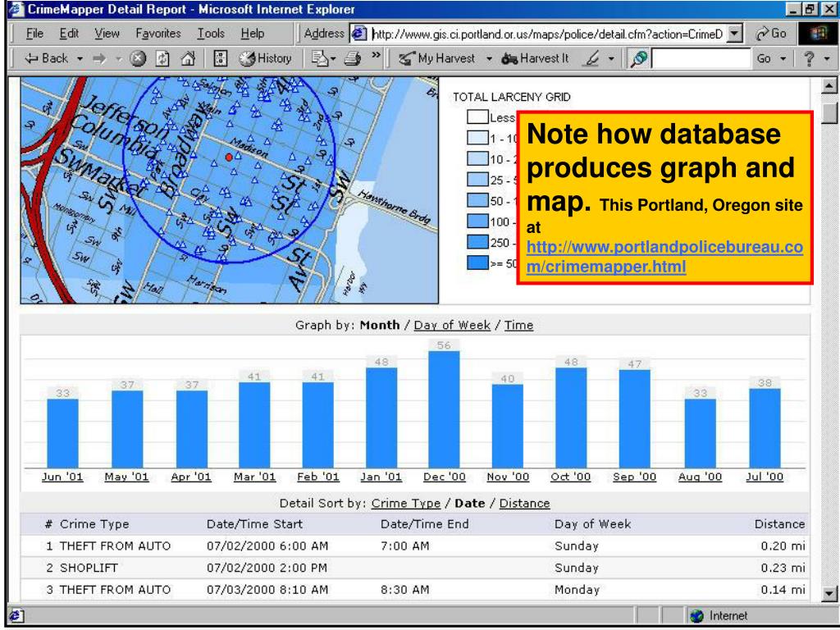Click the My Harvest toolbar button
This screenshot has height=630, width=840.
437,58
